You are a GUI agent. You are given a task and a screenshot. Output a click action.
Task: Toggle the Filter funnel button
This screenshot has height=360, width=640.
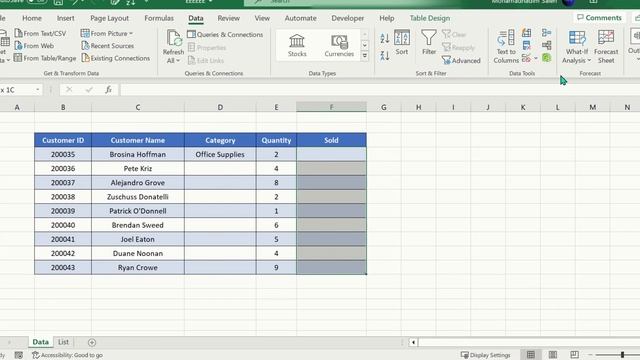click(429, 42)
